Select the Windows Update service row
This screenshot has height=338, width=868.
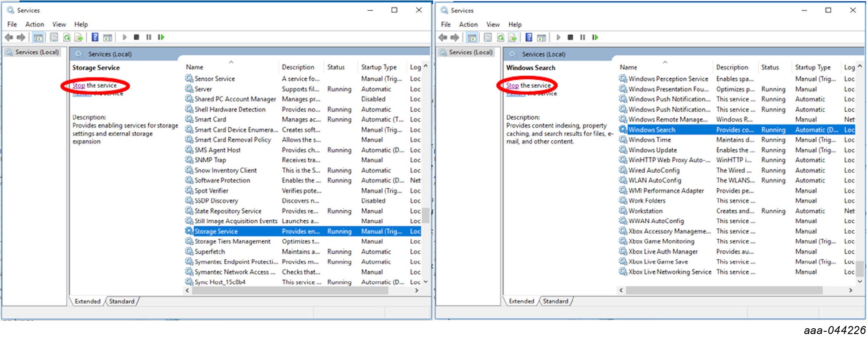652,150
